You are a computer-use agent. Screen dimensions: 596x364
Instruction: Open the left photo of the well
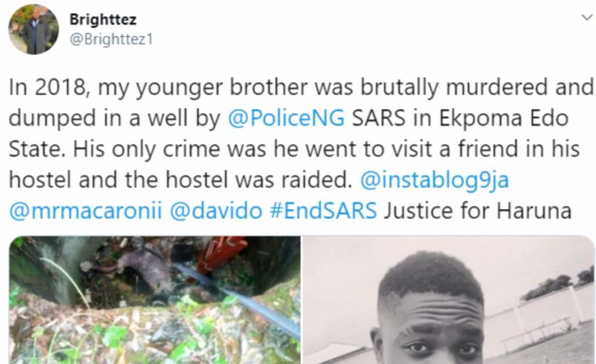154,299
